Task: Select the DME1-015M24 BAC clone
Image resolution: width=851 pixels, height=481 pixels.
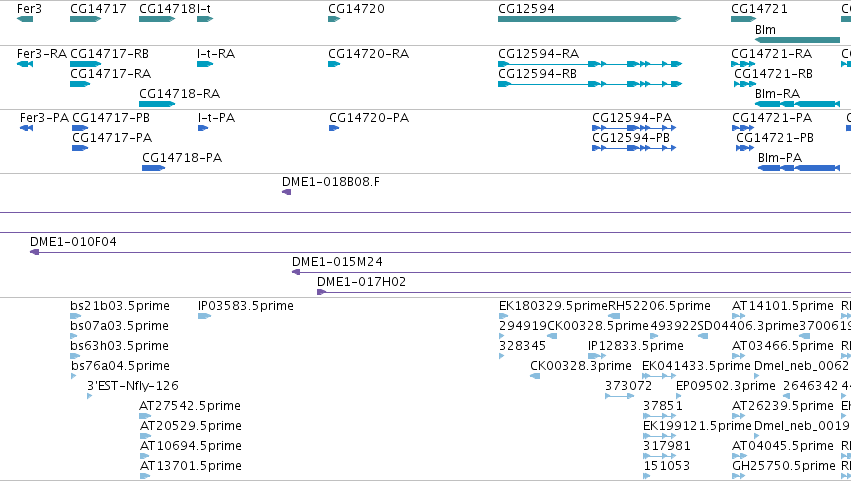Action: pos(571,272)
